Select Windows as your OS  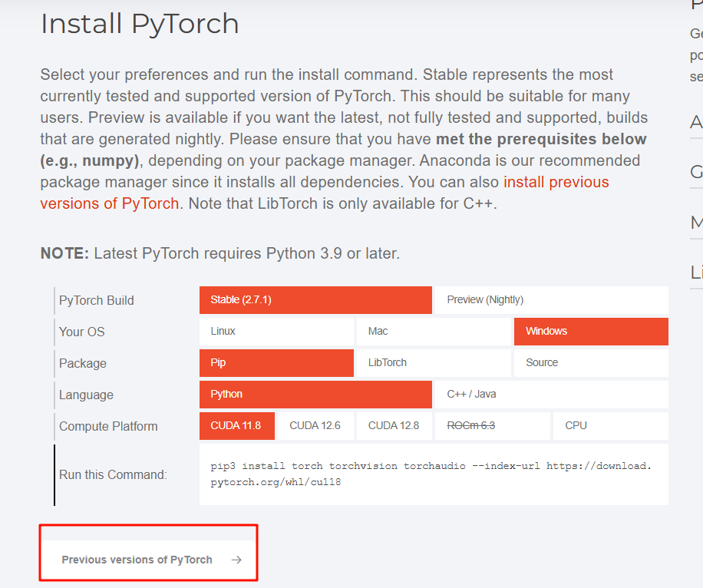click(591, 331)
